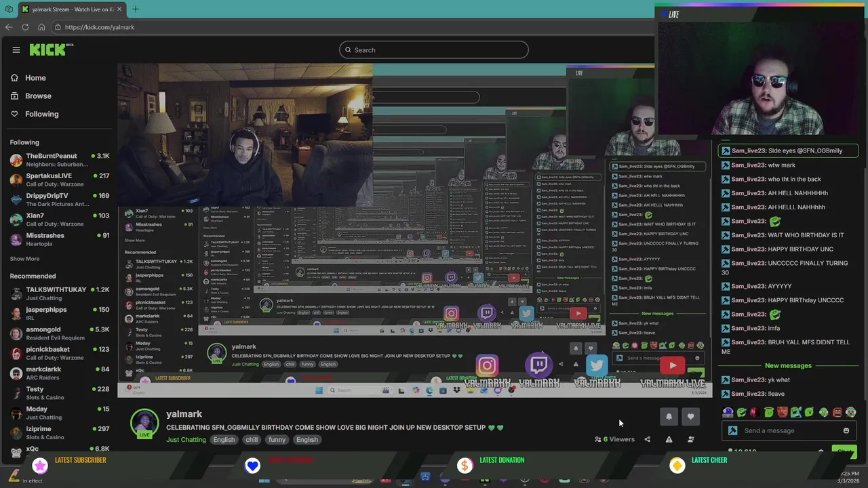Open Moday's Just Chatting channel
868x488 pixels.
60,413
